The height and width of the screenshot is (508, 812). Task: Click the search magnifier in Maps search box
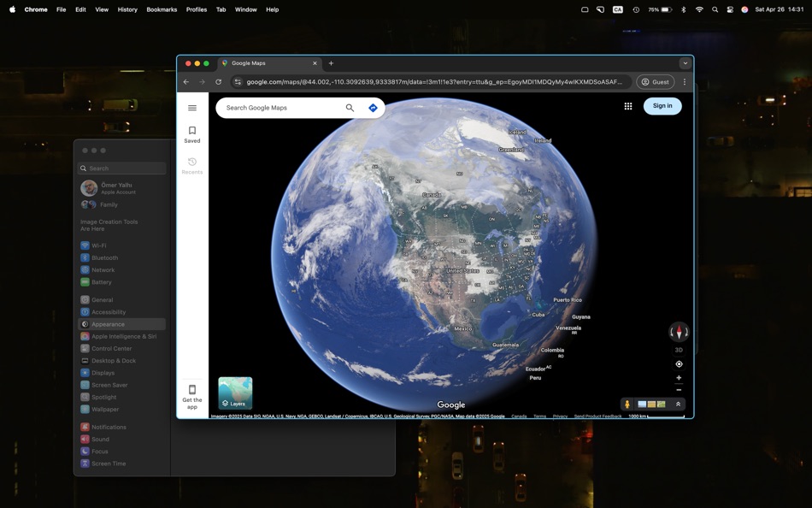point(350,108)
